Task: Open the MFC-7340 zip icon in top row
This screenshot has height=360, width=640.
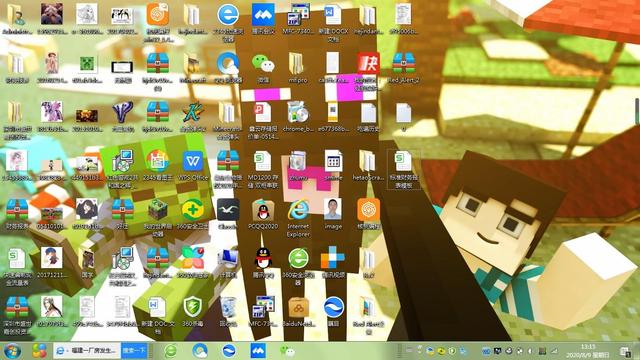Action: (298, 15)
